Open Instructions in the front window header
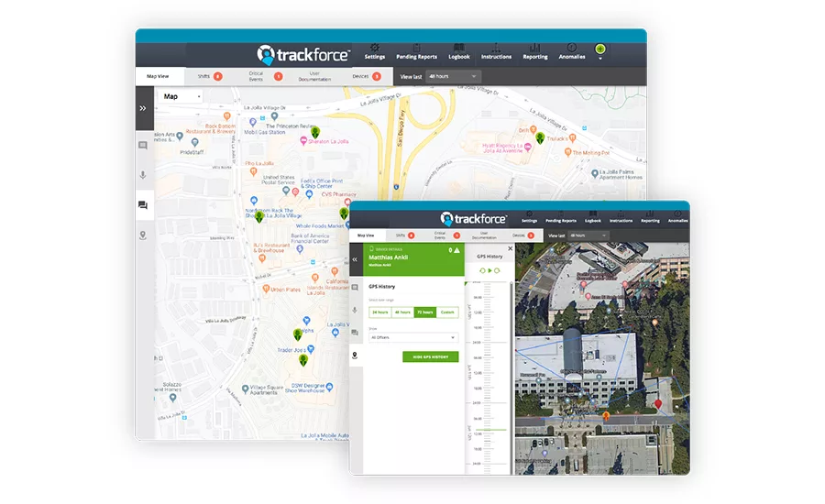Image resolution: width=825 pixels, height=504 pixels. pyautogui.click(x=621, y=217)
